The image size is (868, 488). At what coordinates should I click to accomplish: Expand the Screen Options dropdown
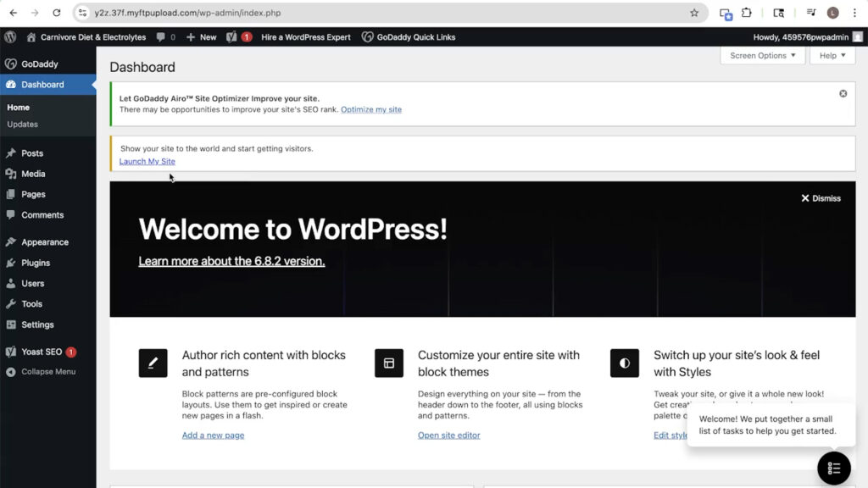[x=762, y=56]
